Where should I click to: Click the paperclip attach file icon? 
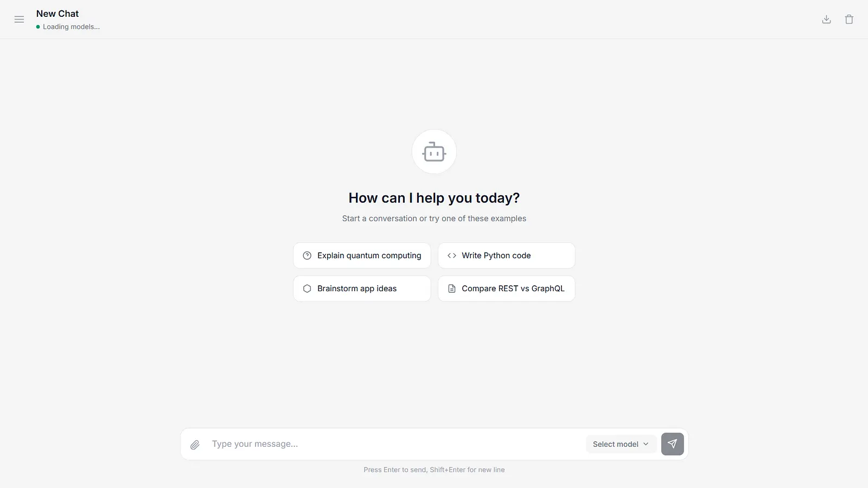[x=195, y=445]
